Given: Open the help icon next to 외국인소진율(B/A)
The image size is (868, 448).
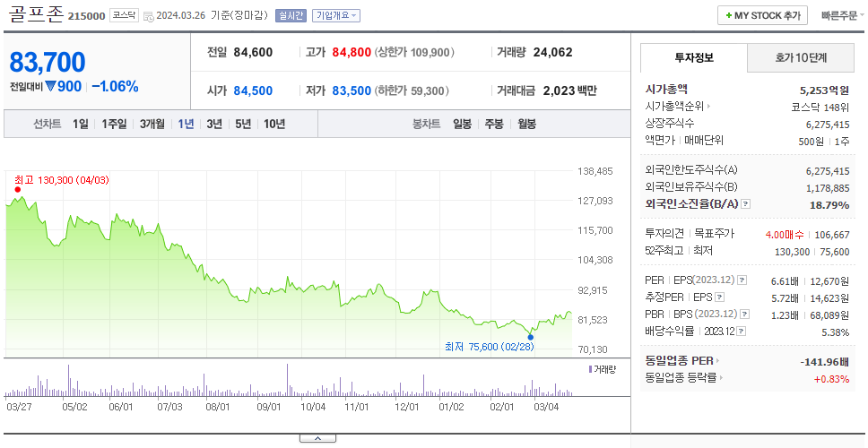Looking at the screenshot, I should [746, 204].
